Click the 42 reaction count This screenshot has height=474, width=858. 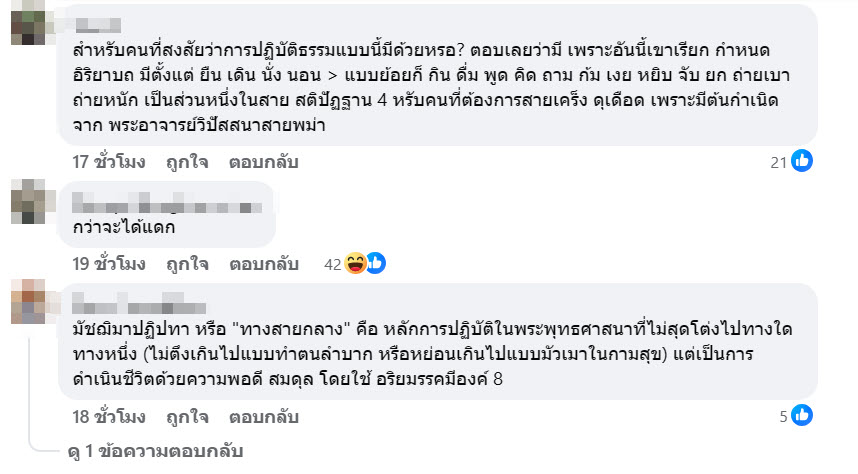coord(334,264)
